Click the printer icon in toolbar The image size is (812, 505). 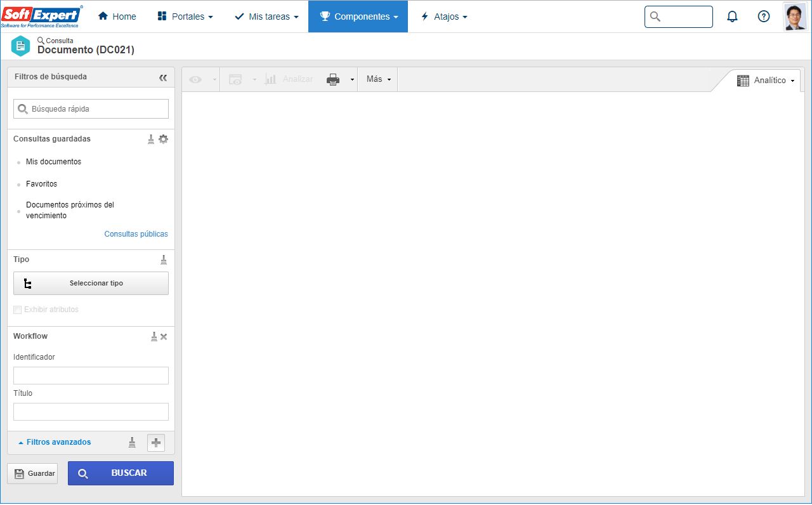coord(333,79)
